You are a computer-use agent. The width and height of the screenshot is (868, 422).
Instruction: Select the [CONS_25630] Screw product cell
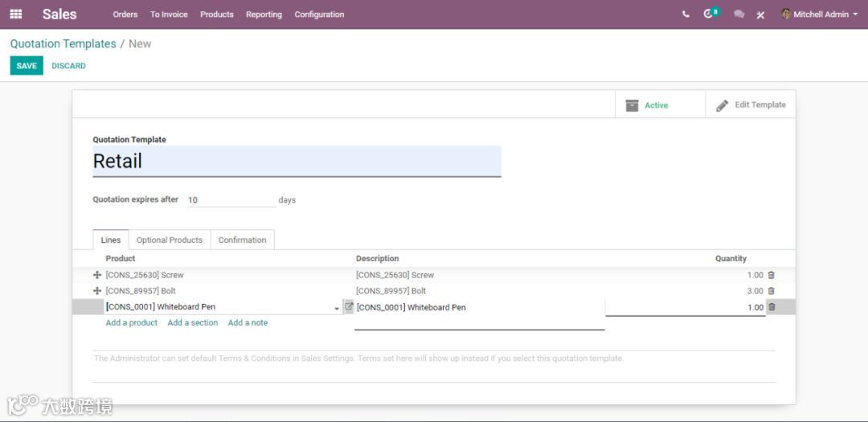tap(145, 275)
